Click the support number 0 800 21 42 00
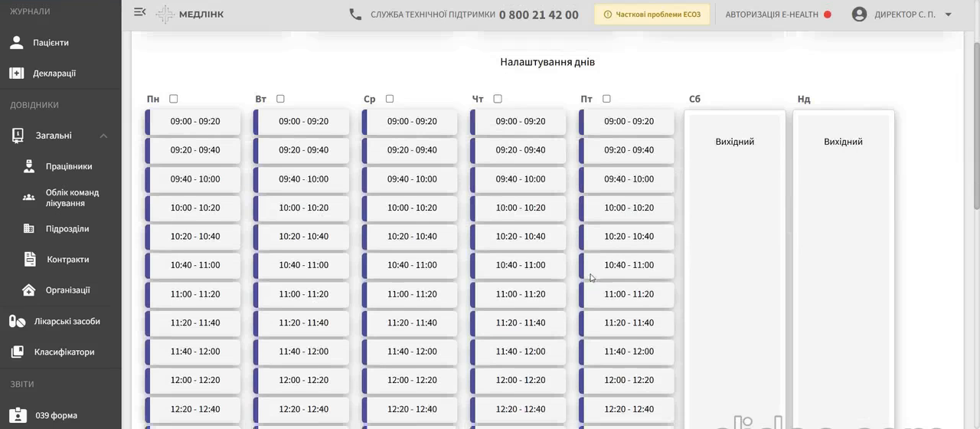The image size is (980, 429). coord(539,15)
